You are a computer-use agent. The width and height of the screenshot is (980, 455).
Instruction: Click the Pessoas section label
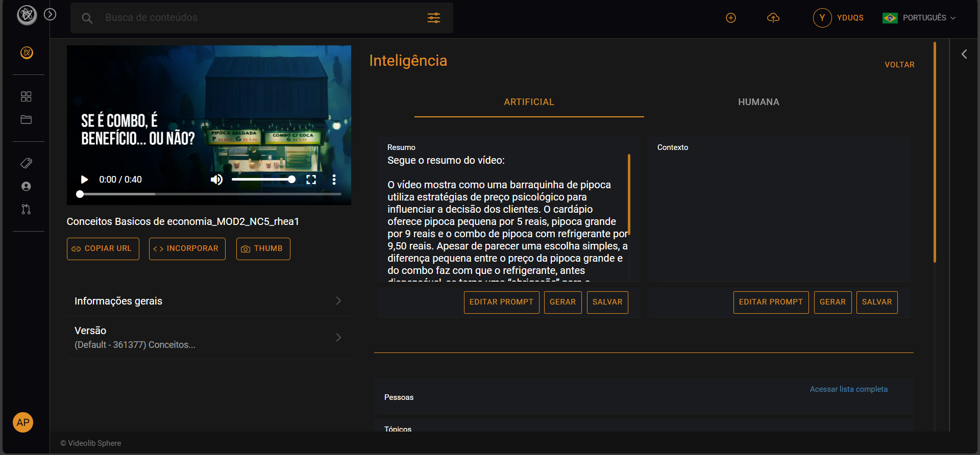click(x=399, y=397)
